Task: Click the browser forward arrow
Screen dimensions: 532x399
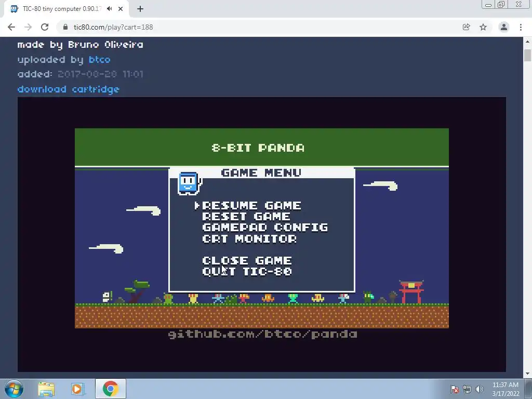Action: point(28,27)
